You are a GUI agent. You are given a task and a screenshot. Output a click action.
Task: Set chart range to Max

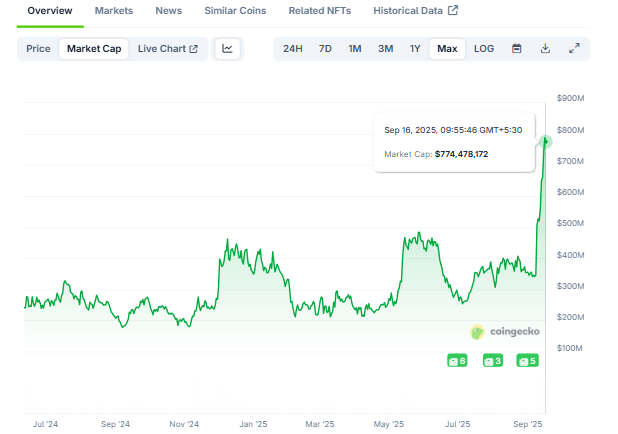(447, 48)
